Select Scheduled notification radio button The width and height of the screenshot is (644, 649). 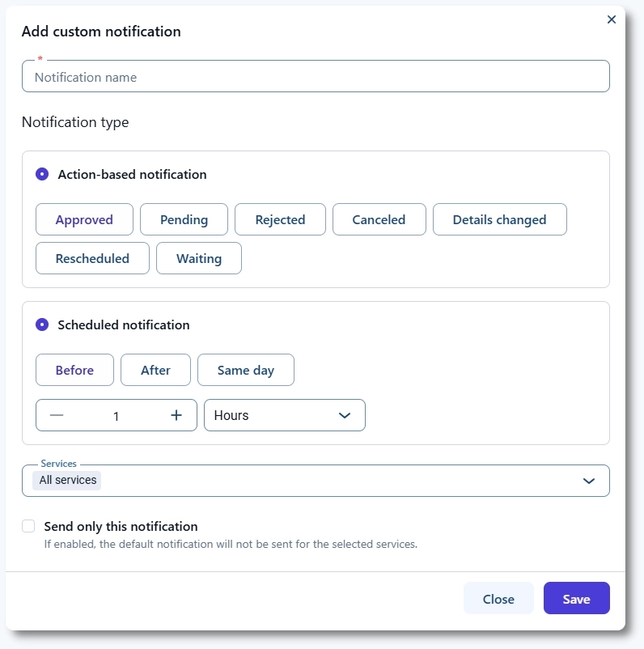pos(42,324)
